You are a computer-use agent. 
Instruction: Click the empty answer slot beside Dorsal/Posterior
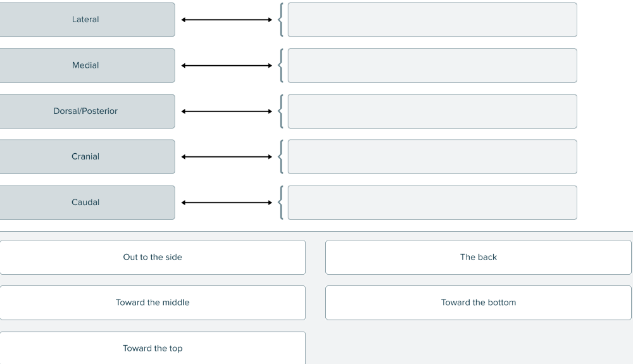[432, 111]
